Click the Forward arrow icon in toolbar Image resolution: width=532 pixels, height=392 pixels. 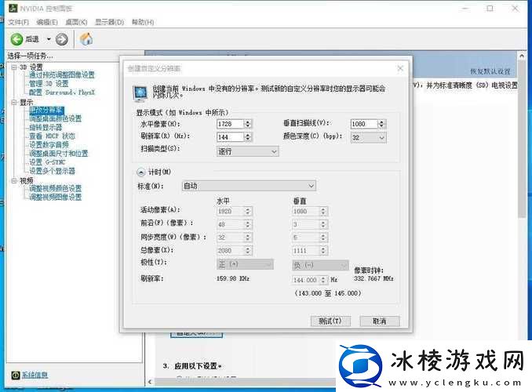coord(62,39)
